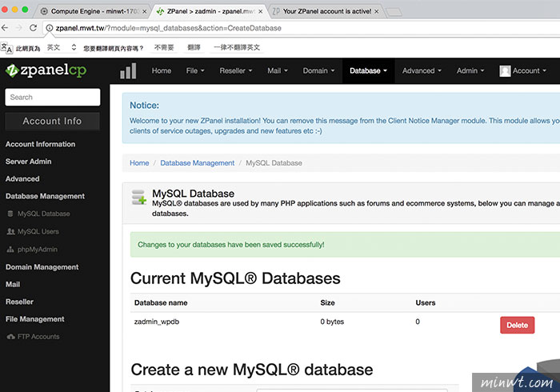Click the MySQL Users sidebar icon

(x=10, y=231)
